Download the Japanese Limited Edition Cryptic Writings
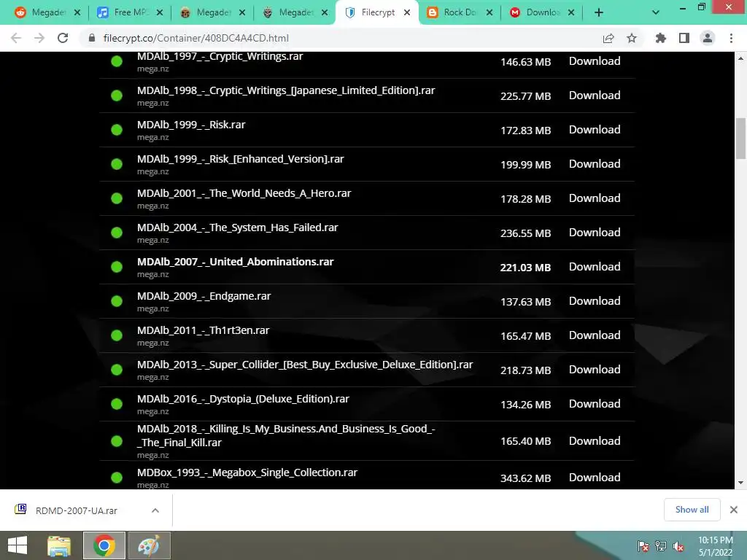The width and height of the screenshot is (747, 560). [595, 96]
